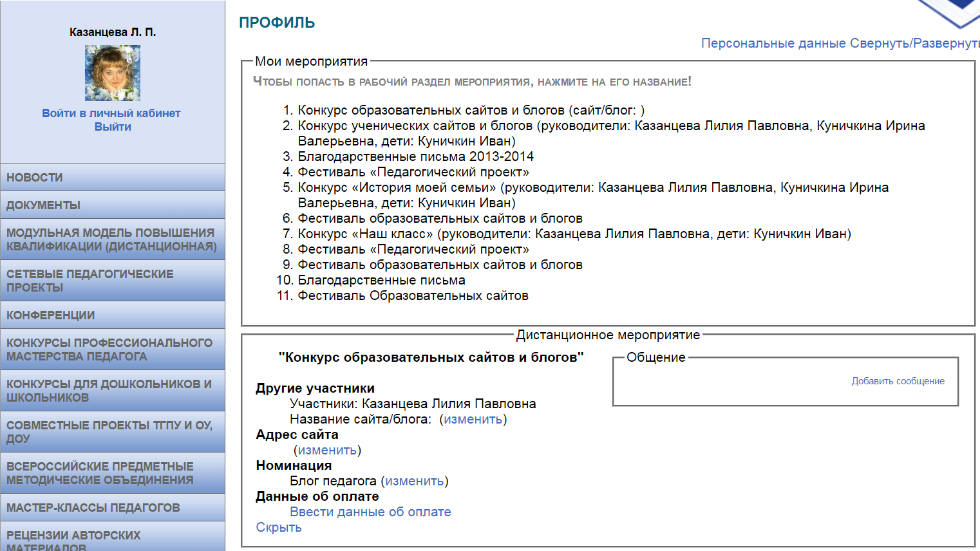
Task: Click 'изменить' under Адрес сайта
Action: point(327,450)
